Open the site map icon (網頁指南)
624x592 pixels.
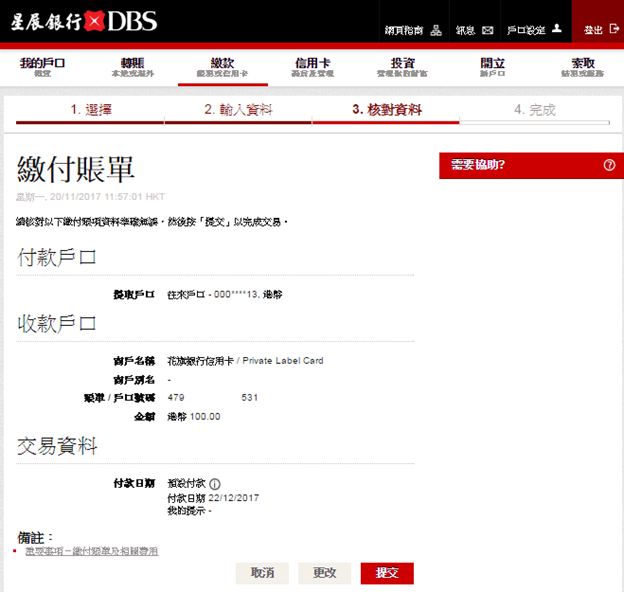(436, 31)
